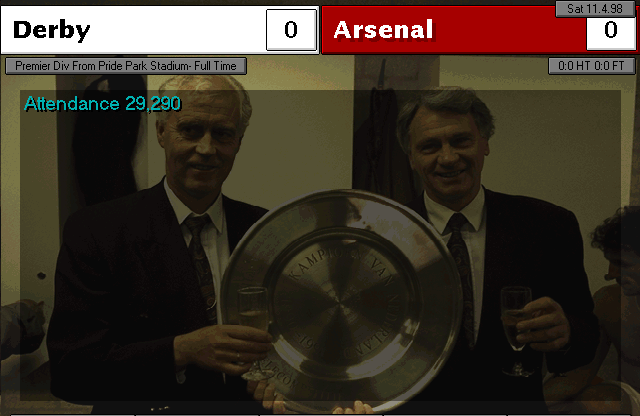Viewport: 640px width, 416px height.
Task: Click the red Arsenal team name panel
Action: [x=480, y=30]
